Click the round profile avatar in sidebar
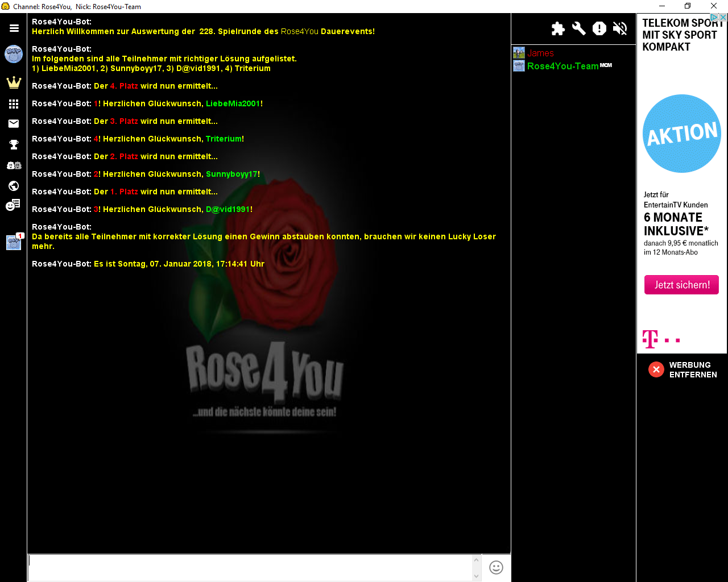728x582 pixels. point(14,55)
